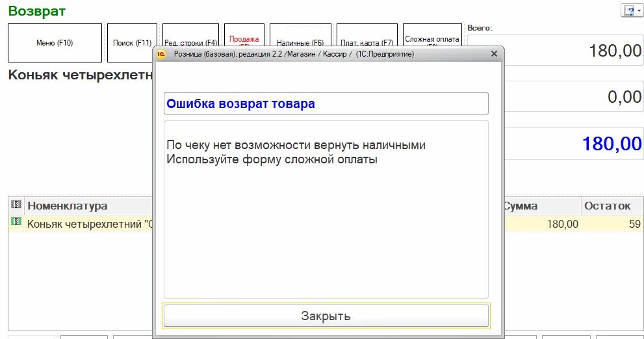Click the Номенклатура column header
644x339 pixels.
pos(88,206)
